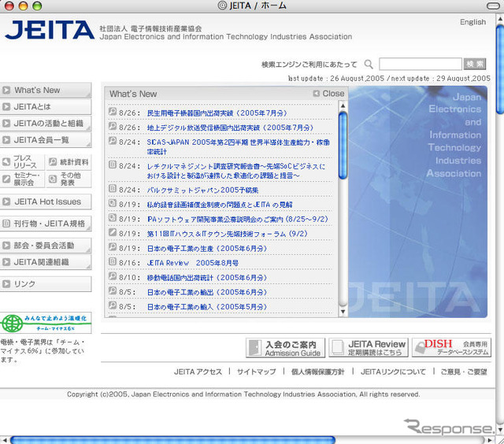Click the icon on the 8/24 バルクサミットジャパン row
The height and width of the screenshot is (444, 504).
click(112, 188)
